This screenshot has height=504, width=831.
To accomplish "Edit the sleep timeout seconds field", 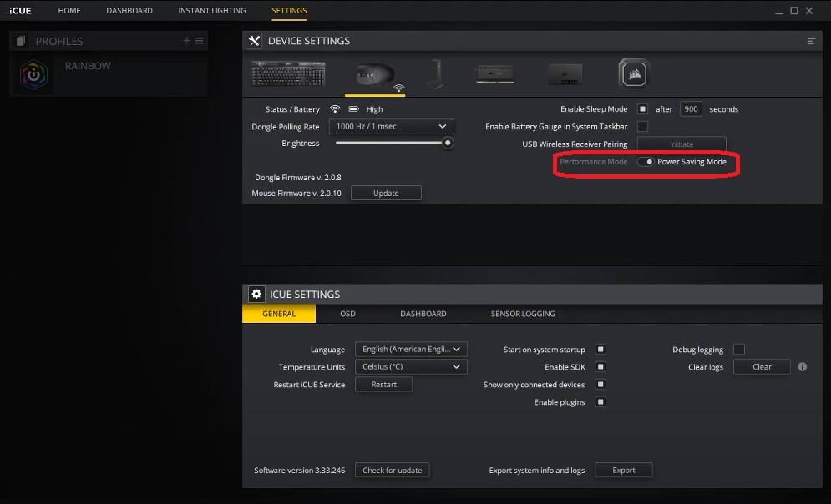I will 691,108.
